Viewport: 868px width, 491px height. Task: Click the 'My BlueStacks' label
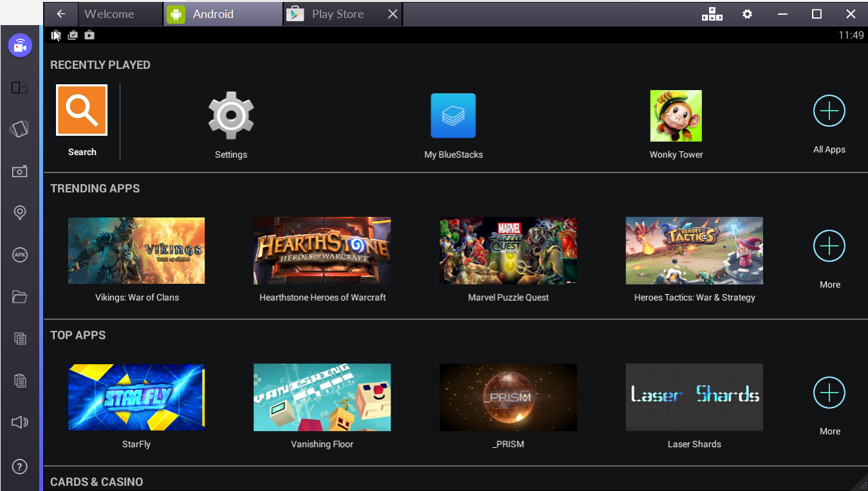pyautogui.click(x=454, y=154)
